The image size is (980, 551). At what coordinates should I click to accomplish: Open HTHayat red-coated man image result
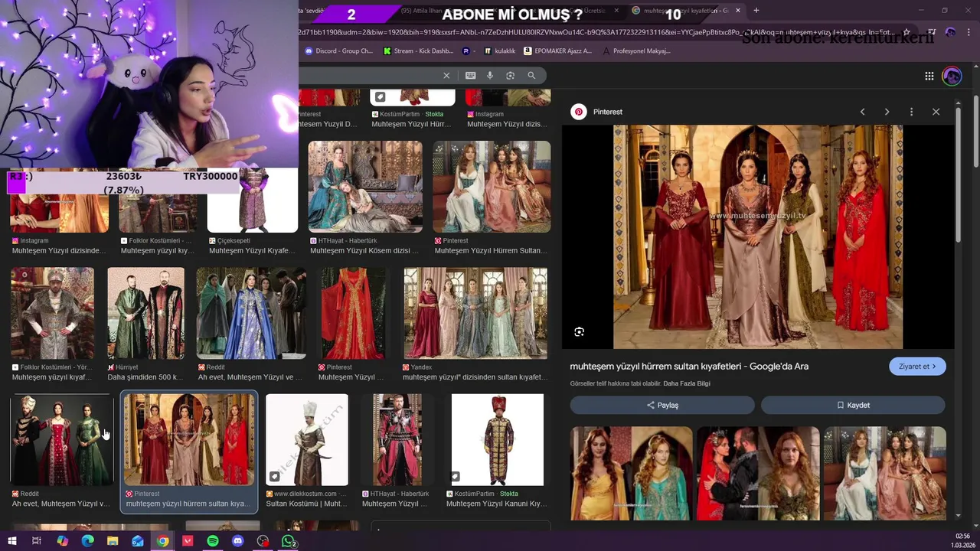coord(397,440)
